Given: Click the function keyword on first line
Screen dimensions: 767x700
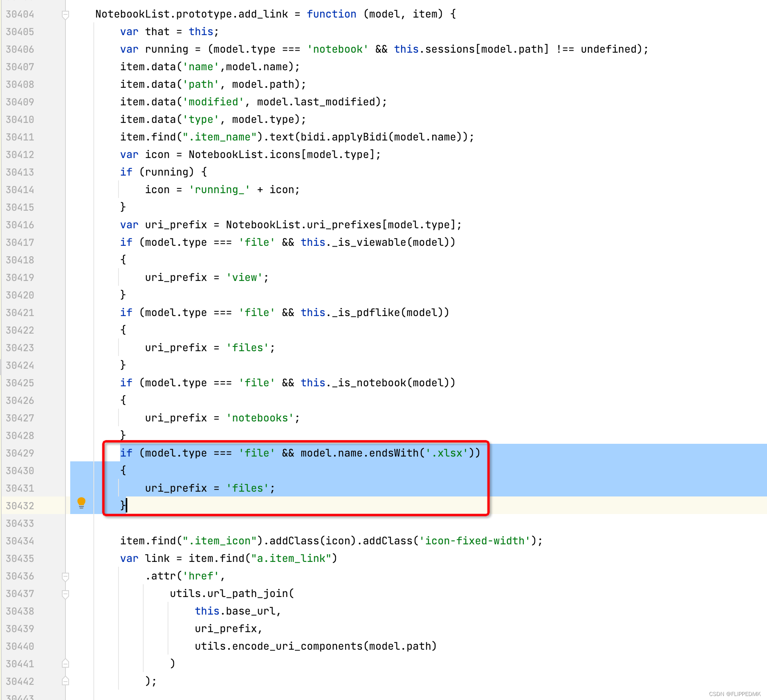Looking at the screenshot, I should (x=331, y=14).
